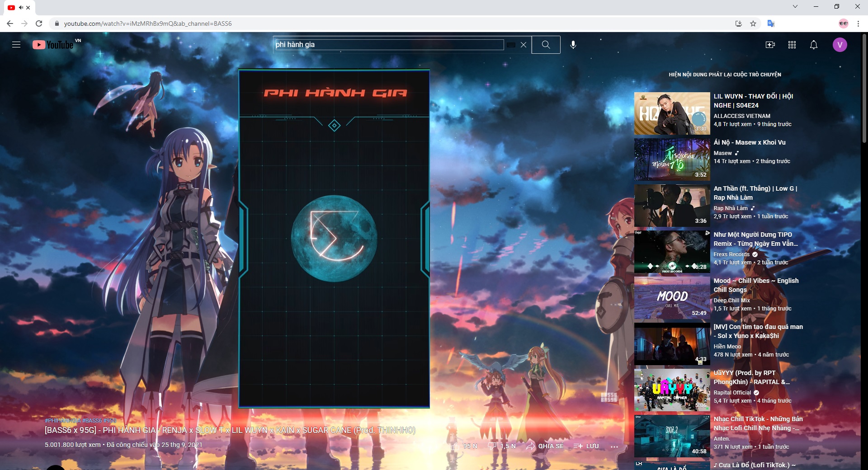Open the 'Ái Nộ - Masew x Khoi Vu' thumbnail
Screen dimensions: 868x470
point(672,160)
